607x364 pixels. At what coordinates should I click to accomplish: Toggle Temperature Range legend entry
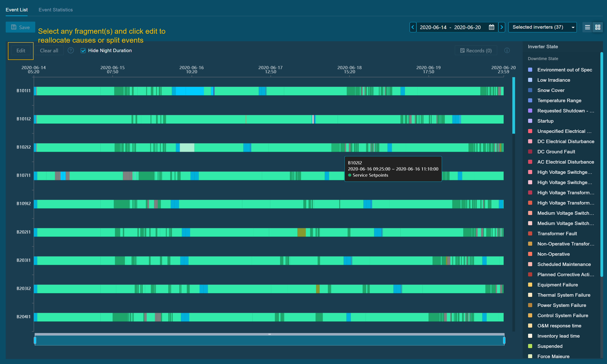(555, 101)
